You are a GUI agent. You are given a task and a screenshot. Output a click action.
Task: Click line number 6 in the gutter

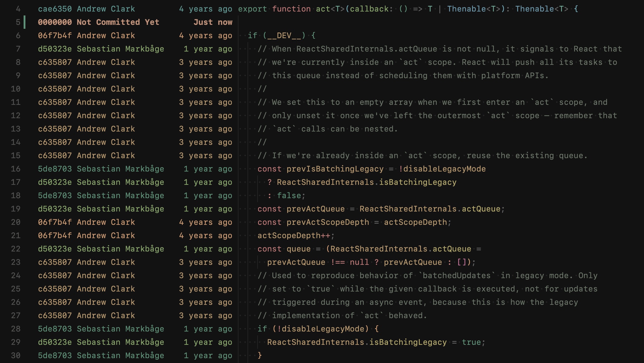18,35
